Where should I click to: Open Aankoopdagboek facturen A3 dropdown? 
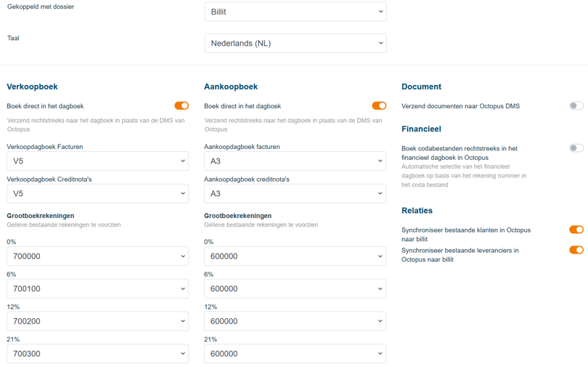295,161
